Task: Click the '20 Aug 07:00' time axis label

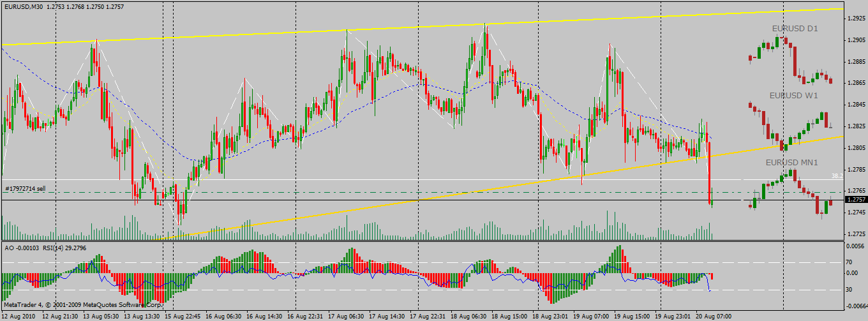Action: (x=714, y=316)
